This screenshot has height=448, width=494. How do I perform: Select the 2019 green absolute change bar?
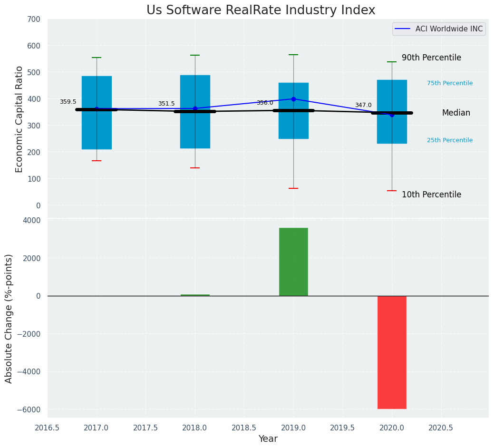[x=293, y=262]
